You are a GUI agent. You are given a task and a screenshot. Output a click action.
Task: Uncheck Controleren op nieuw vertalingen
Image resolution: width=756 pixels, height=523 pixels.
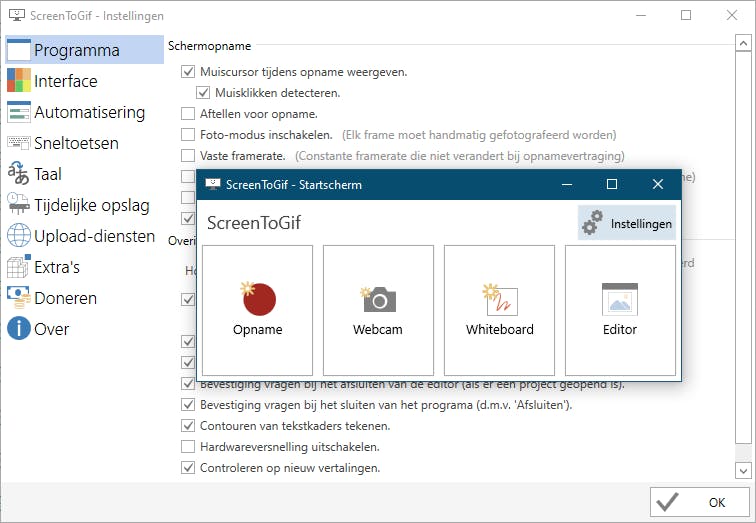pos(188,468)
